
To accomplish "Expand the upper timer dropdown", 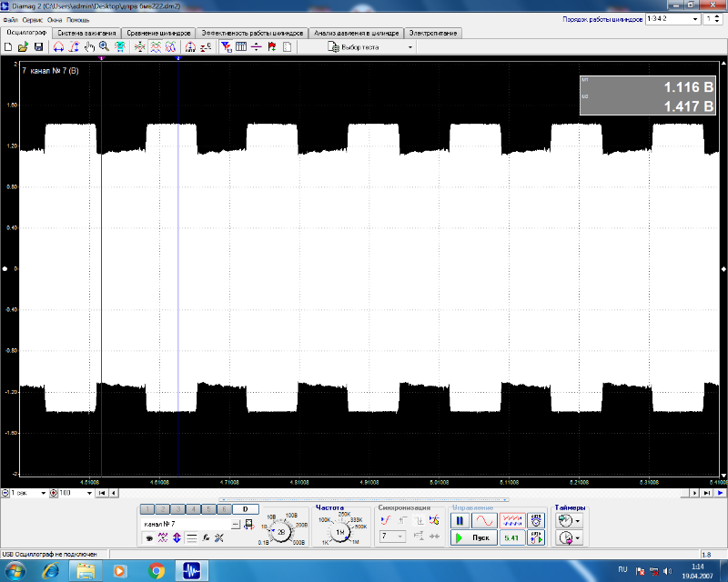I will pos(577,521).
